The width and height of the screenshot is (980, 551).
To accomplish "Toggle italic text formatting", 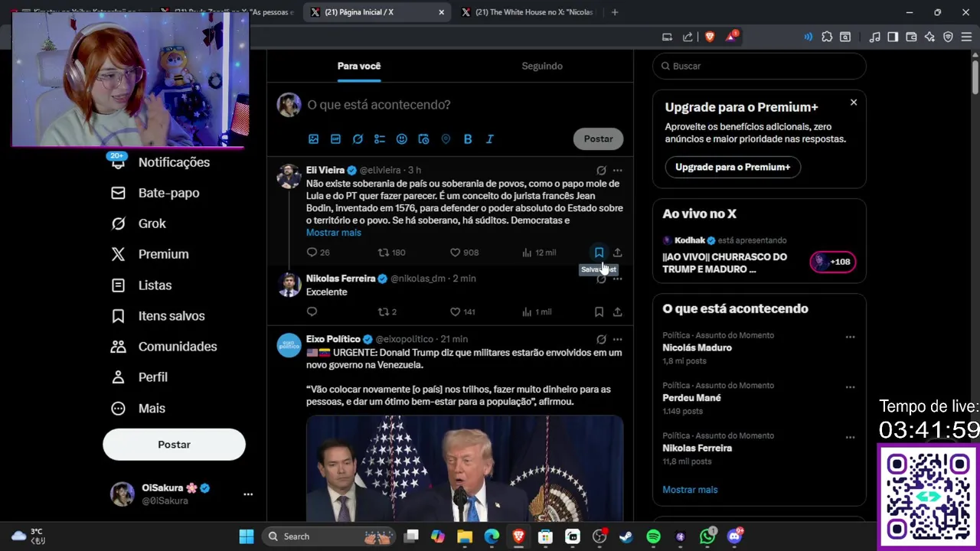I will point(490,139).
